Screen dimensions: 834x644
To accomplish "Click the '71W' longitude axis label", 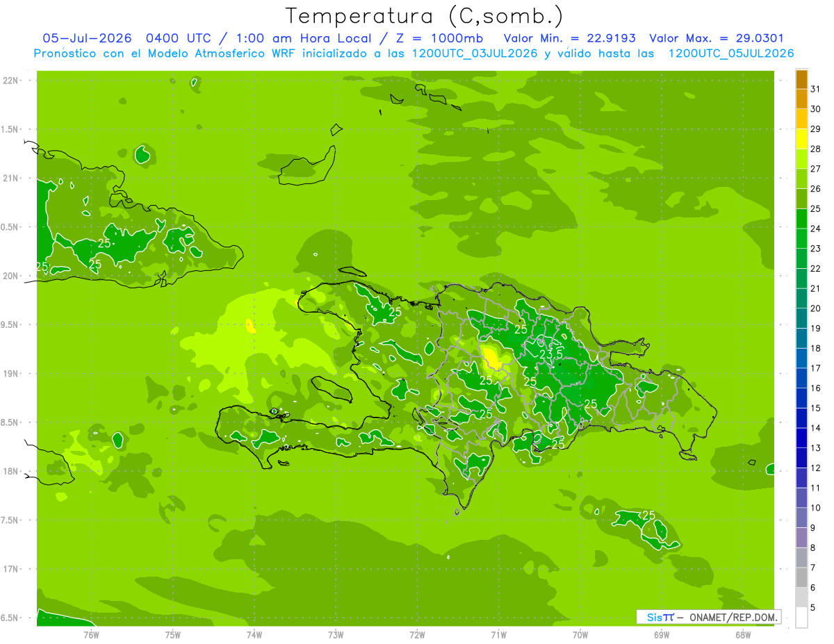I will point(498,635).
